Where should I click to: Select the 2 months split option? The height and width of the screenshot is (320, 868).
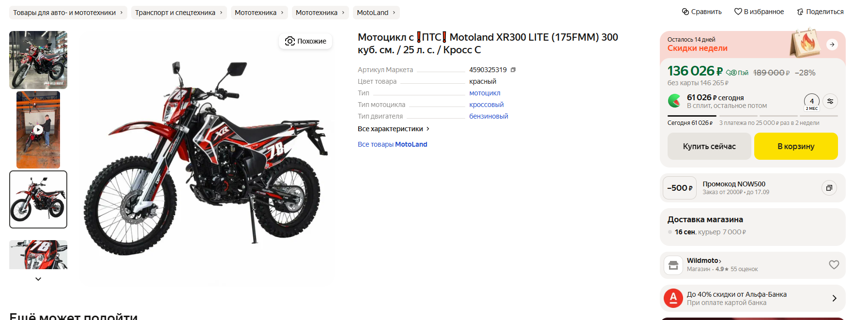[812, 103]
